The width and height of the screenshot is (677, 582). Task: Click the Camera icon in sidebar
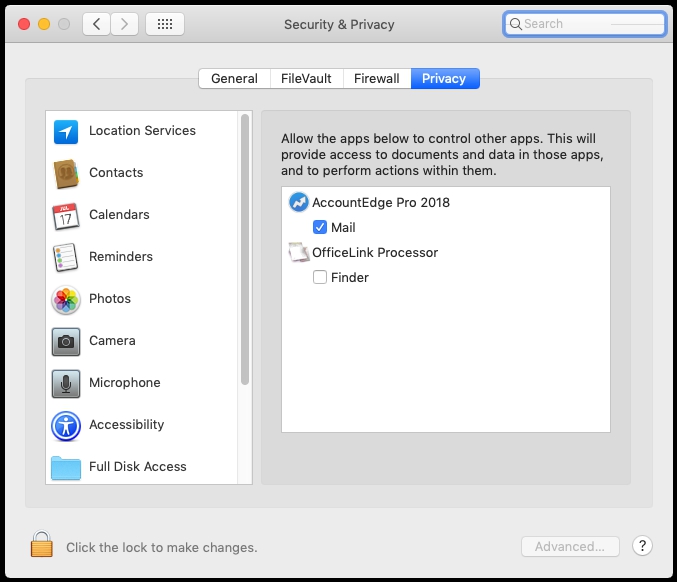coord(66,341)
